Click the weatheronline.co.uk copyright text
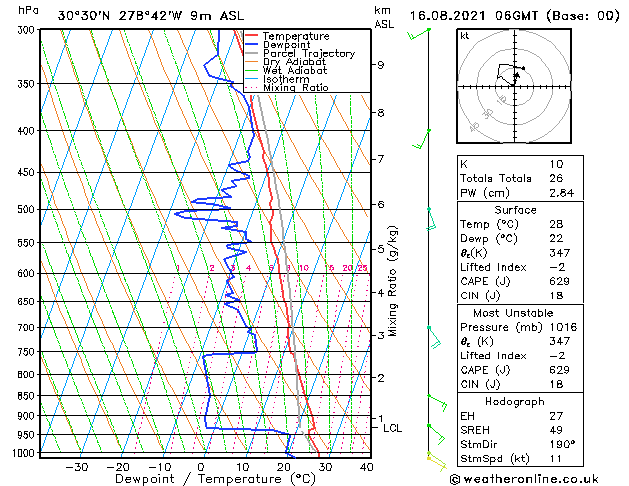The image size is (629, 486). point(524,479)
